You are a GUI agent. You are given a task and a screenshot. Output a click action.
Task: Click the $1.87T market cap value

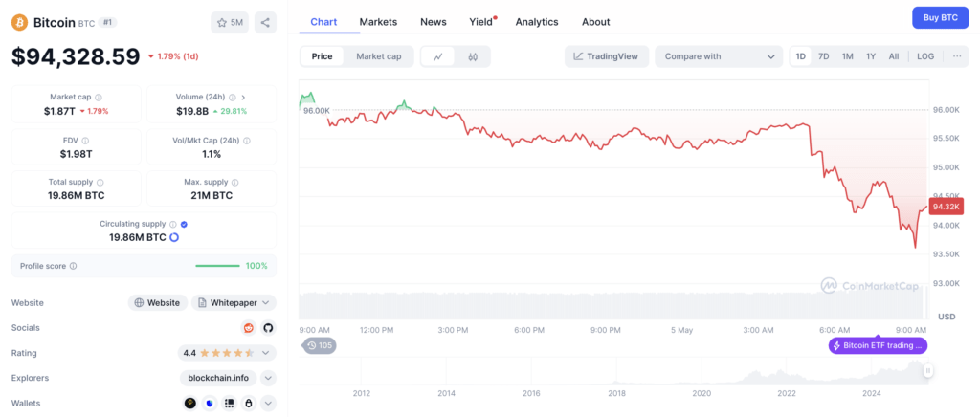click(60, 111)
